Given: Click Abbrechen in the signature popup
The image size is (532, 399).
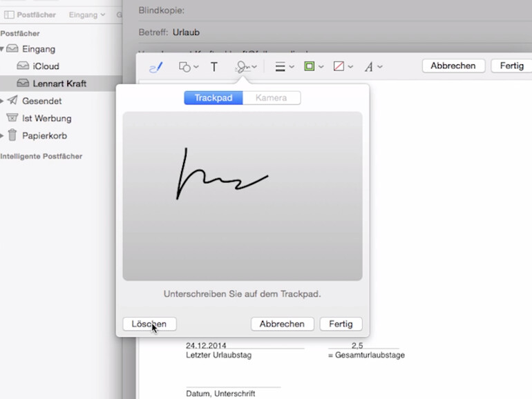Looking at the screenshot, I should coord(283,324).
